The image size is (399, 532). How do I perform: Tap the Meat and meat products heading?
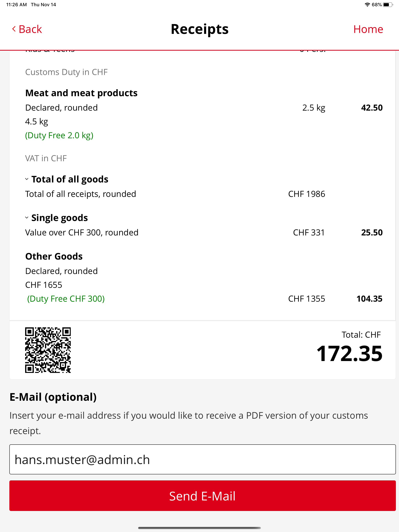[x=81, y=93]
